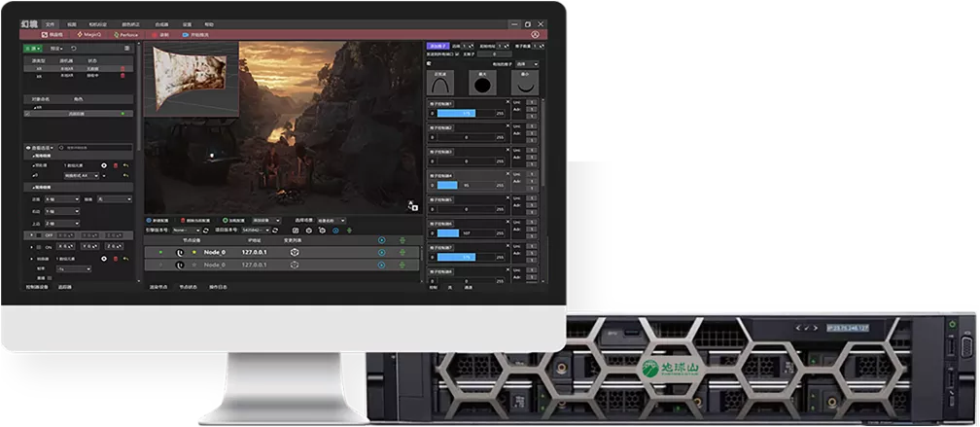Switch to the second tab below the node list
Screen dimensions: 980x427
(x=189, y=287)
